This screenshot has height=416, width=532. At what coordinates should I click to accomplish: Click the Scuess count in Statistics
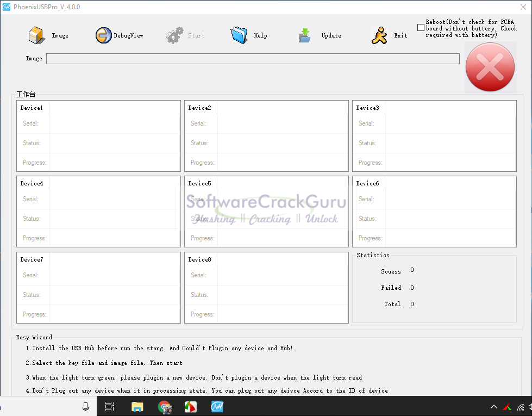(412, 270)
